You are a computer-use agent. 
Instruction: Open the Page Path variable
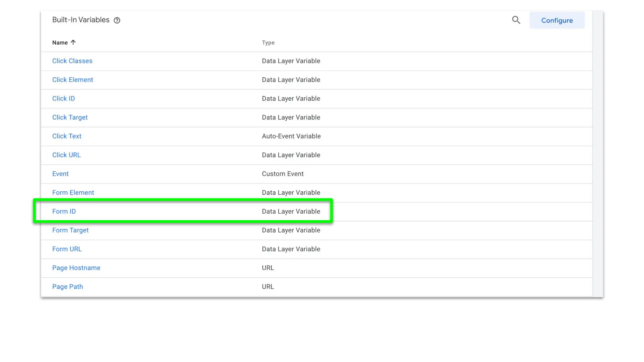(67, 287)
